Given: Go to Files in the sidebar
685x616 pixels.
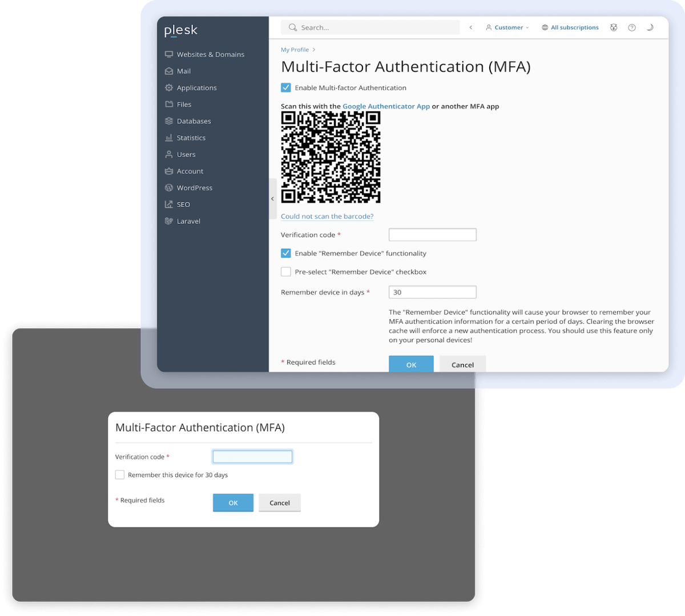Looking at the screenshot, I should tap(184, 104).
